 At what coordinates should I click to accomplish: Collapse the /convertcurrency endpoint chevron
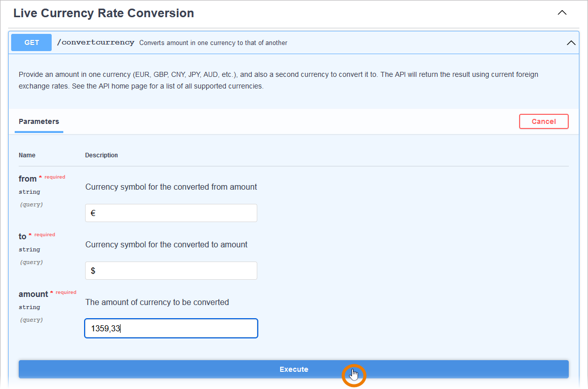click(571, 43)
